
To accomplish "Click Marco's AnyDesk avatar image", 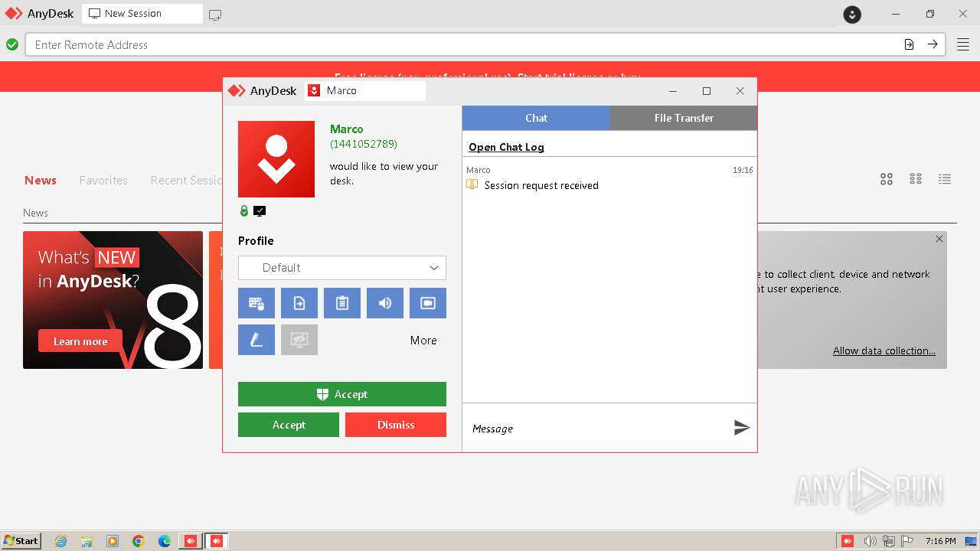I will point(276,159).
